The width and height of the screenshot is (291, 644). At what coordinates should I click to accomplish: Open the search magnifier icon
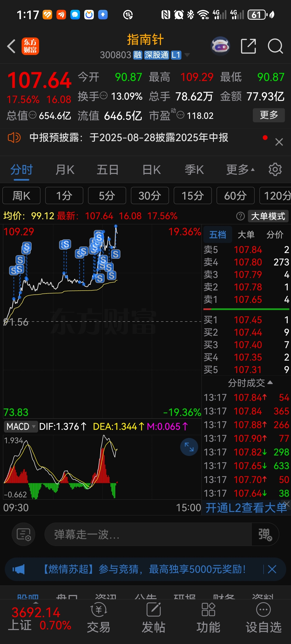click(x=275, y=46)
